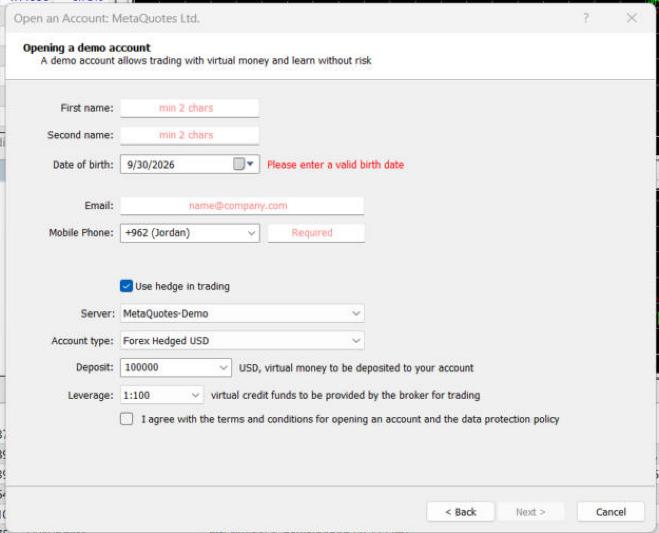The height and width of the screenshot is (533, 659).
Task: Close the Open an Account dialog
Action: point(632,18)
